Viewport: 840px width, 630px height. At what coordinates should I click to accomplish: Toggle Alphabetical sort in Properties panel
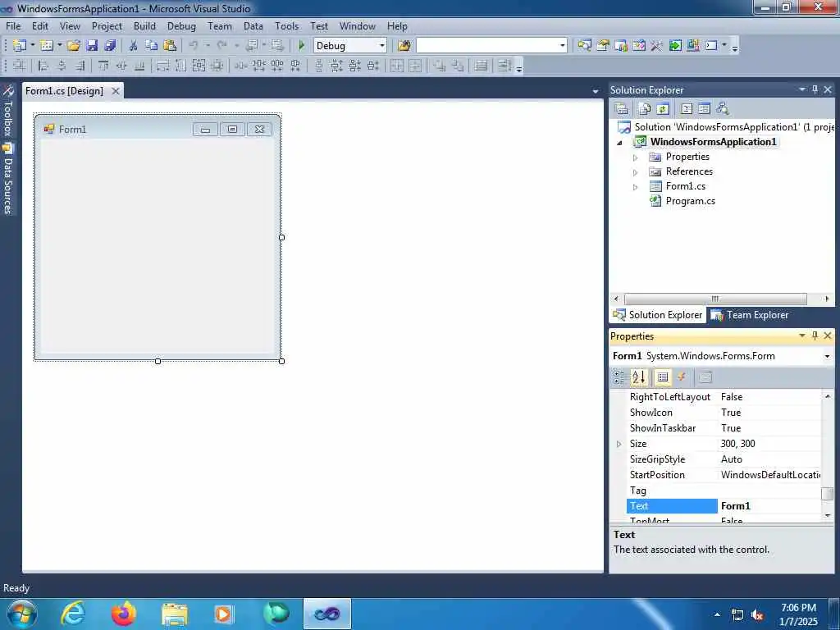[x=638, y=377]
